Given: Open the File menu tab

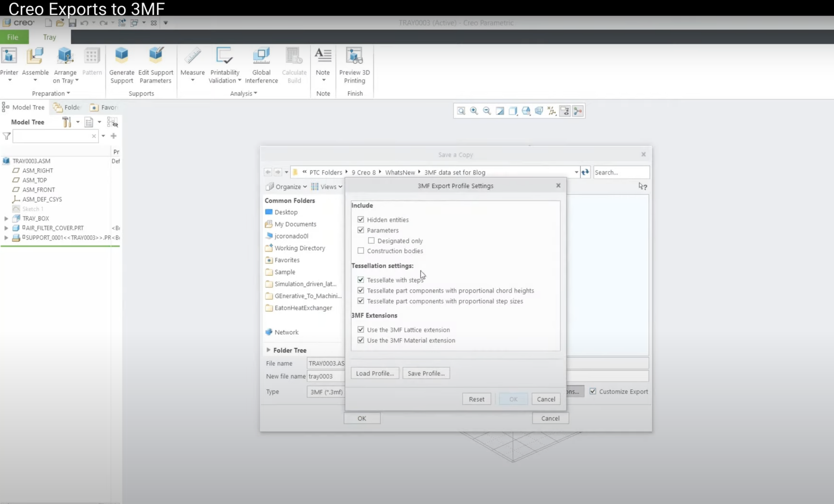Looking at the screenshot, I should (x=13, y=37).
